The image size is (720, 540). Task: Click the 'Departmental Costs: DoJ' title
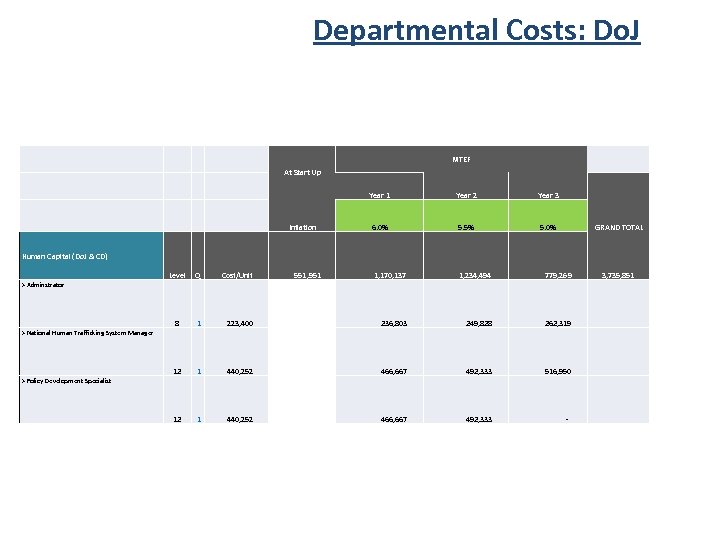coord(477,31)
